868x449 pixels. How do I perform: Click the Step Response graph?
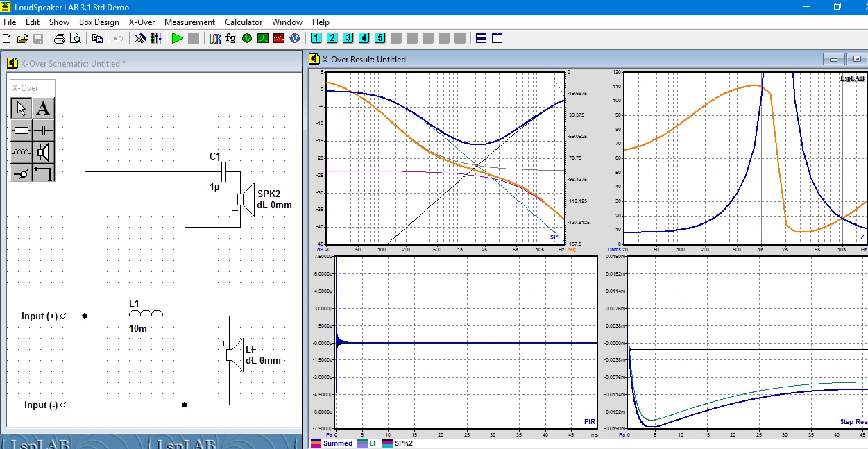coord(748,342)
